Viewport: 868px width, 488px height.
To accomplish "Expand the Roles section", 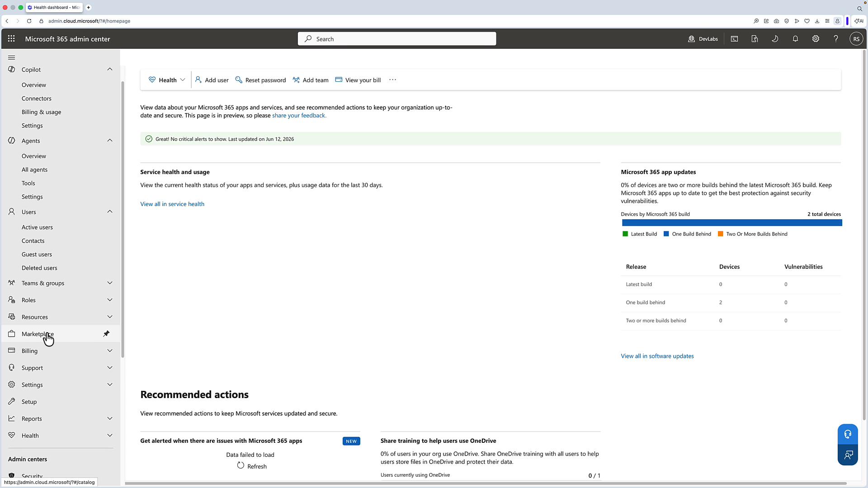I will point(110,300).
